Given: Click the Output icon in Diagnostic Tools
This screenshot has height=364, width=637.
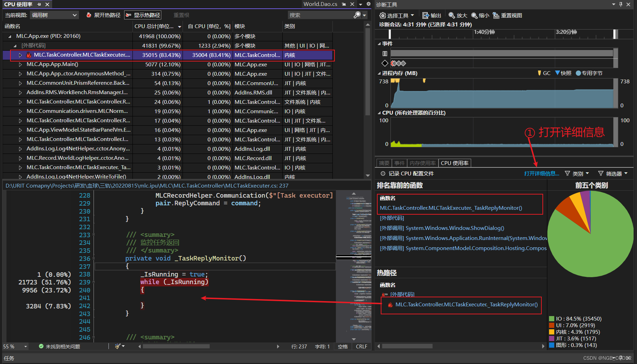Looking at the screenshot, I should (426, 16).
